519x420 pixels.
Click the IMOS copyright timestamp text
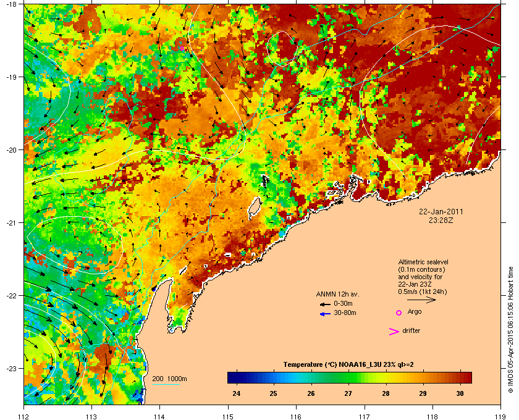(x=511, y=330)
